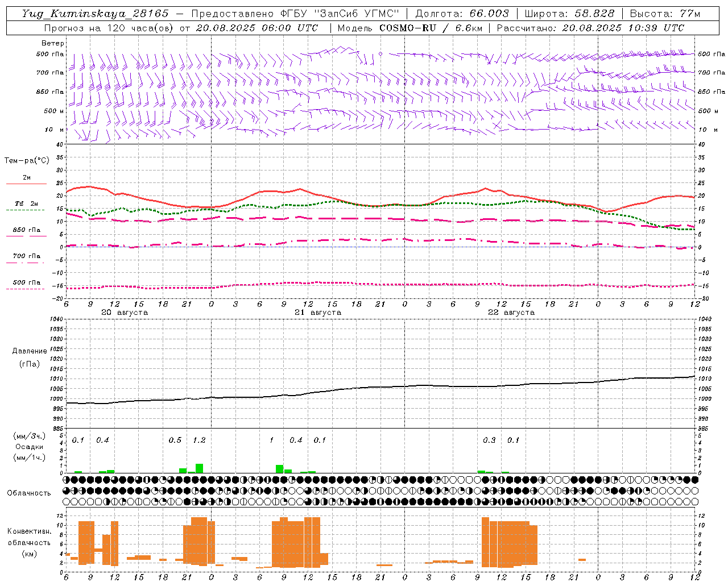The width and height of the screenshot is (728, 582).
Task: Click the Высота: 77м value
Action: click(x=665, y=14)
